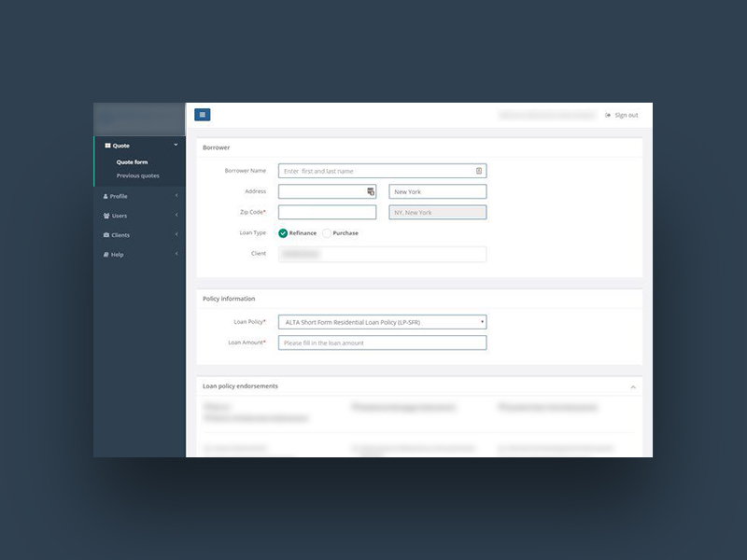Viewport: 747px width, 560px height.
Task: Click the Help book icon in sidebar
Action: coord(106,255)
